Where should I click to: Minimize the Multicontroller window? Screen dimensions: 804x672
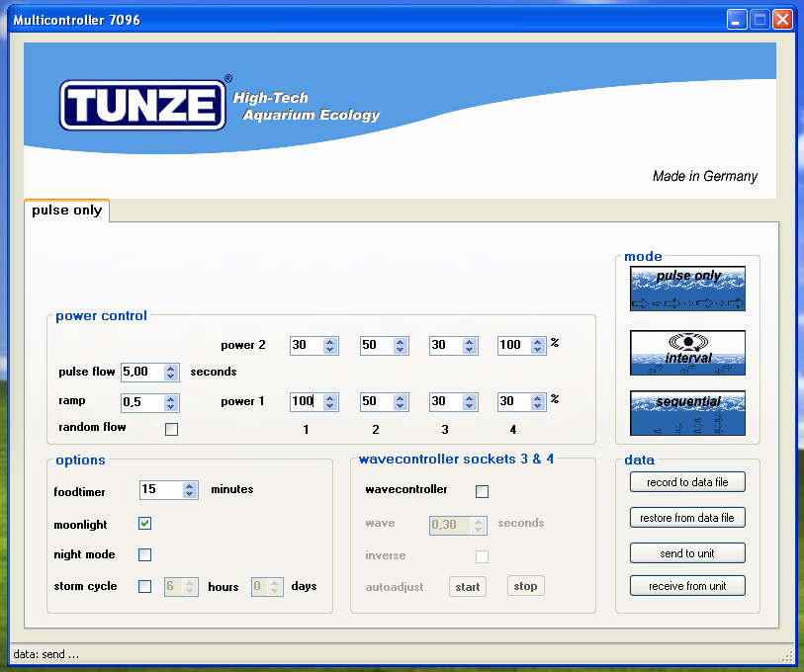(x=737, y=20)
